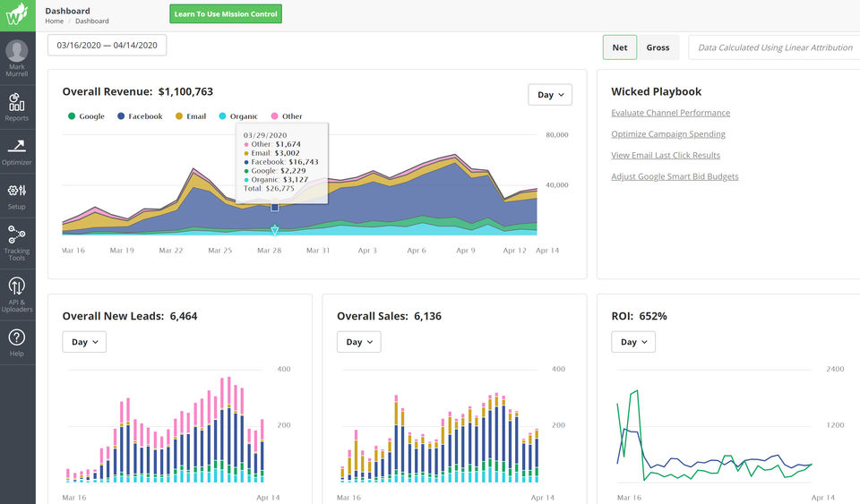This screenshot has height=504, width=860.
Task: Click the Dashboard breadcrumb item
Action: point(92,21)
